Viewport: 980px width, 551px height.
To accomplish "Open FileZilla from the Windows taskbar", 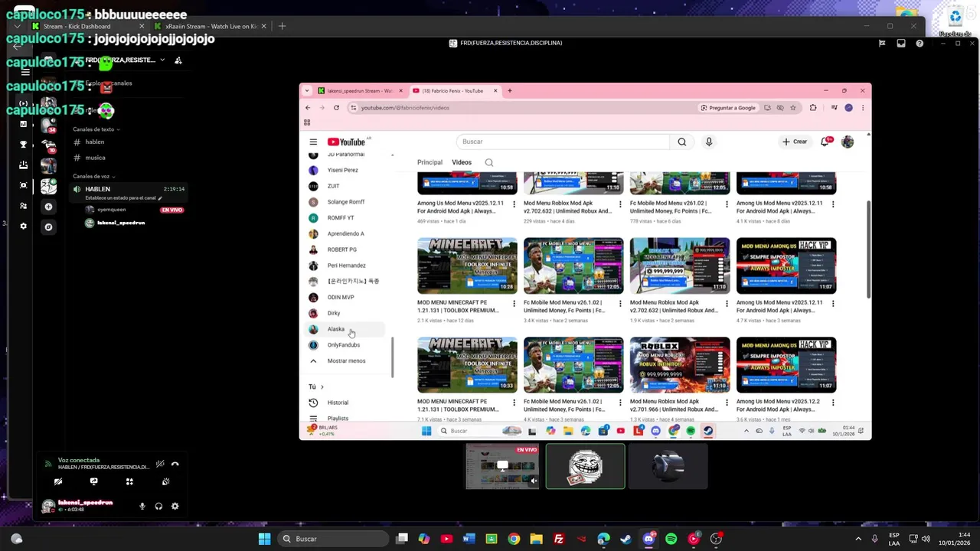I will (559, 539).
